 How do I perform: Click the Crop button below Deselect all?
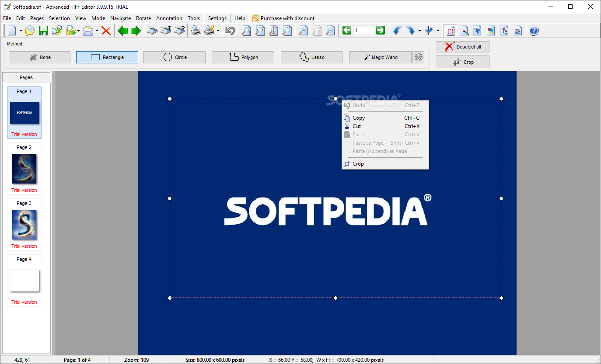[462, 62]
